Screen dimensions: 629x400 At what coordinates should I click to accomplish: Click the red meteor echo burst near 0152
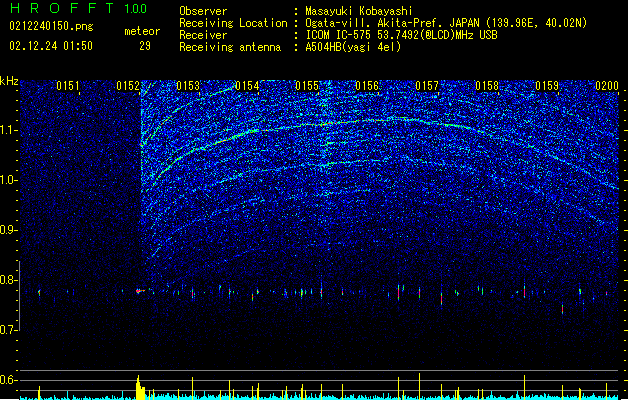[x=139, y=291]
